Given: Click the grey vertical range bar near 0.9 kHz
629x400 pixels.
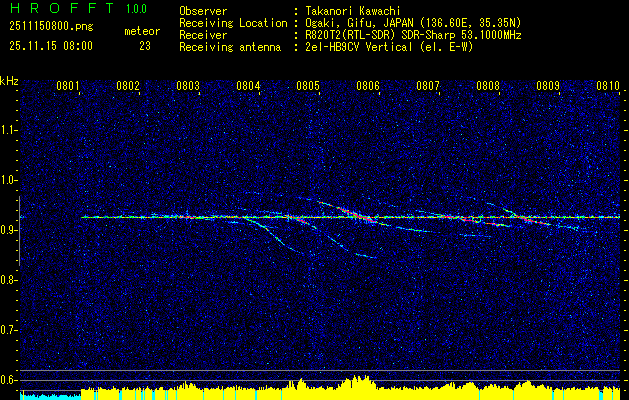Looking at the screenshot, I should tap(19, 231).
